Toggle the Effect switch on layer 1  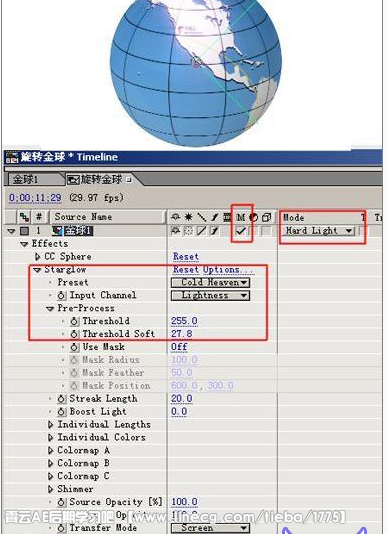point(214,231)
